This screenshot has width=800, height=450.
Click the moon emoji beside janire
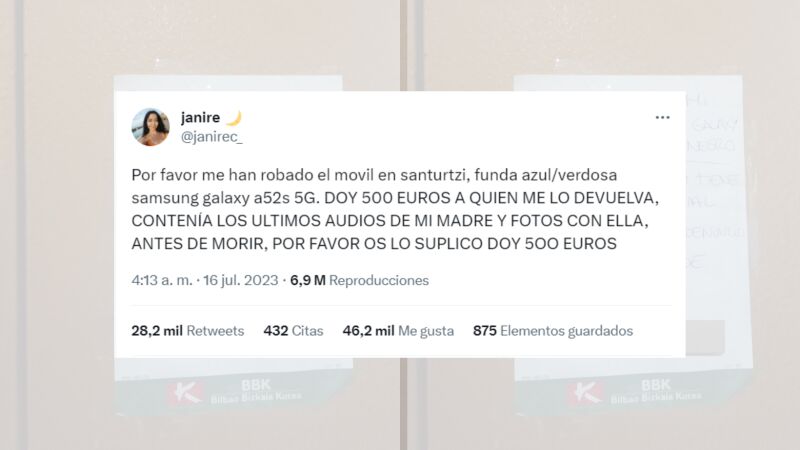pos(233,118)
